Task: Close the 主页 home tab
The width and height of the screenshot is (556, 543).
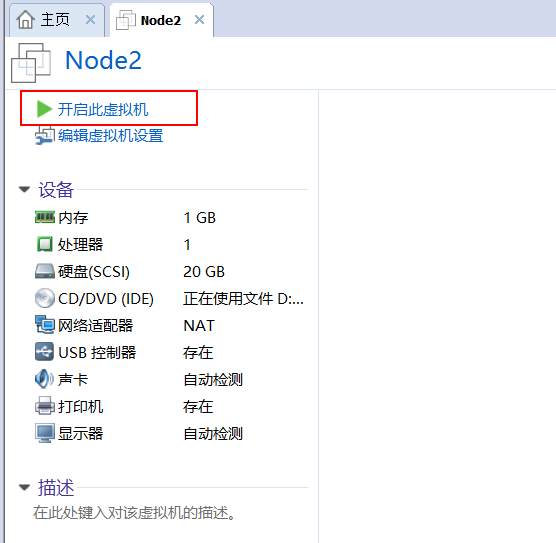Action: point(91,20)
